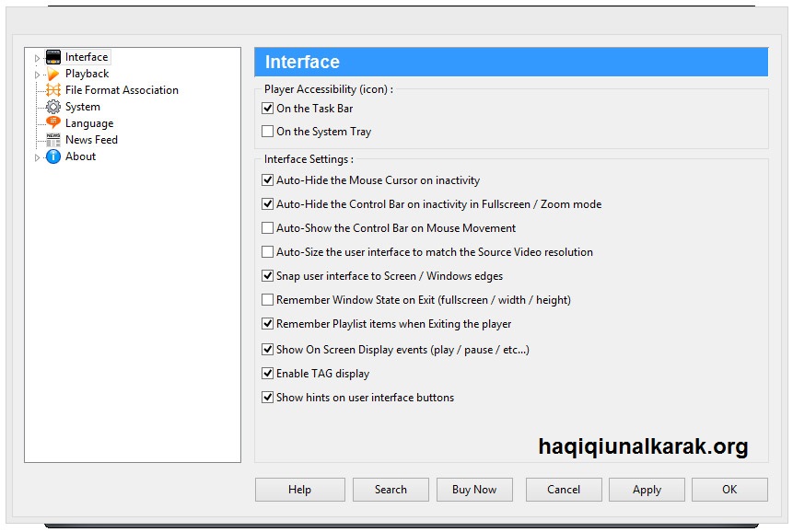Viewport: 793px width, 532px height.
Task: Select the About label in the tree
Action: point(80,156)
